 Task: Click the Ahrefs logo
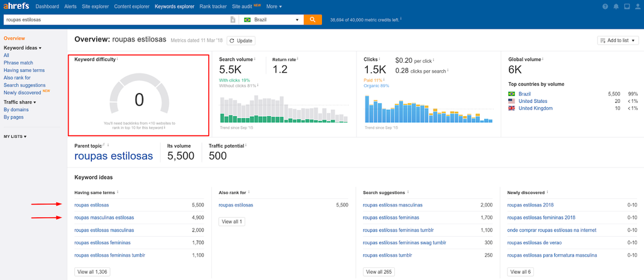(x=16, y=6)
